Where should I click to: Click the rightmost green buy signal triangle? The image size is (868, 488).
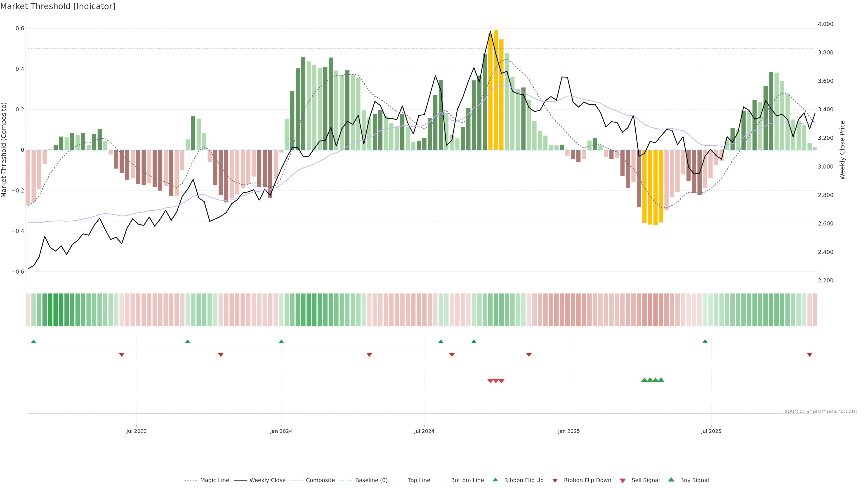coord(661,380)
